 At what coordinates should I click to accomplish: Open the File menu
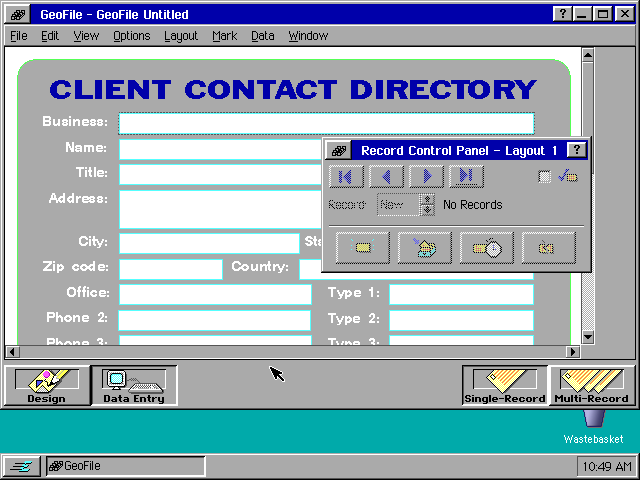coord(19,36)
